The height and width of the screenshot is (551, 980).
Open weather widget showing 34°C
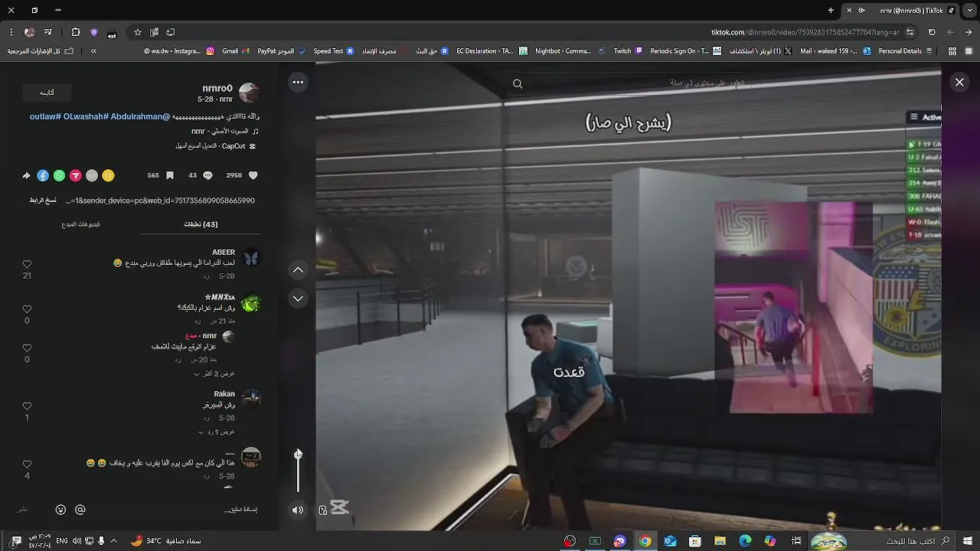pos(166,541)
